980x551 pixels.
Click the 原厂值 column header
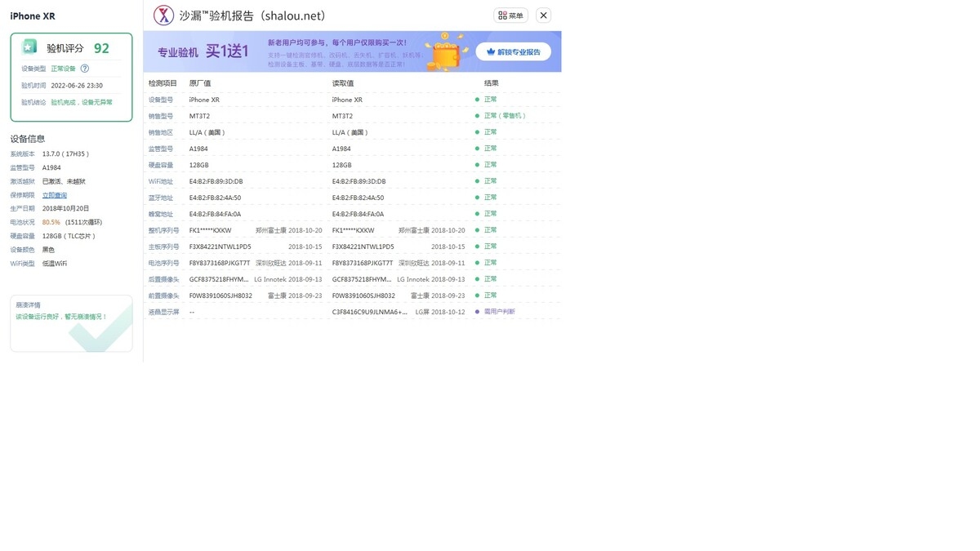pyautogui.click(x=200, y=83)
